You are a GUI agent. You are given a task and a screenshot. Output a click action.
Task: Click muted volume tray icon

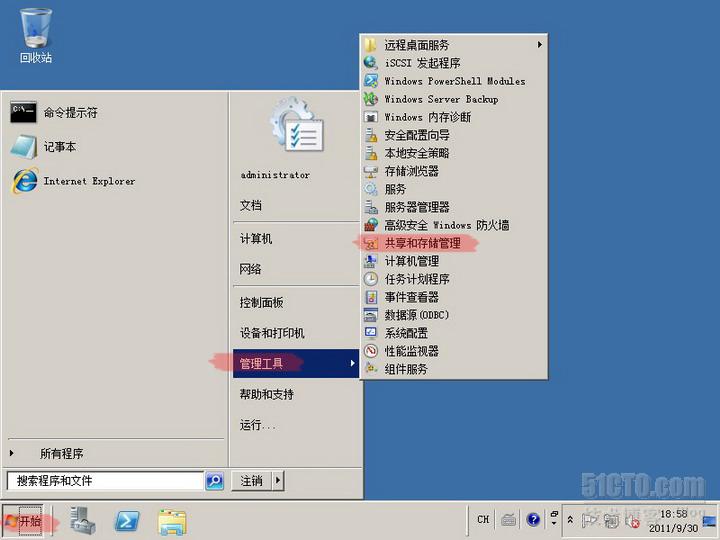[x=633, y=521]
